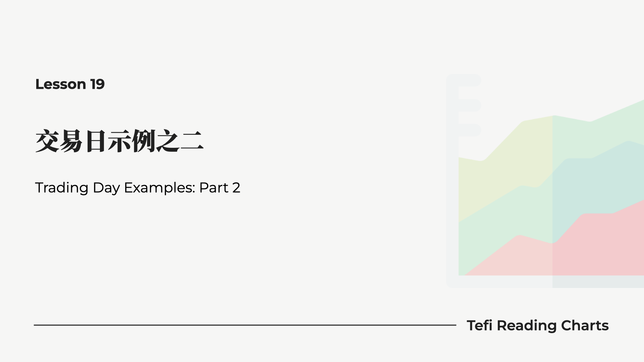The image size is (644, 362).
Task: Click the last character 二 of the title
Action: coord(192,141)
